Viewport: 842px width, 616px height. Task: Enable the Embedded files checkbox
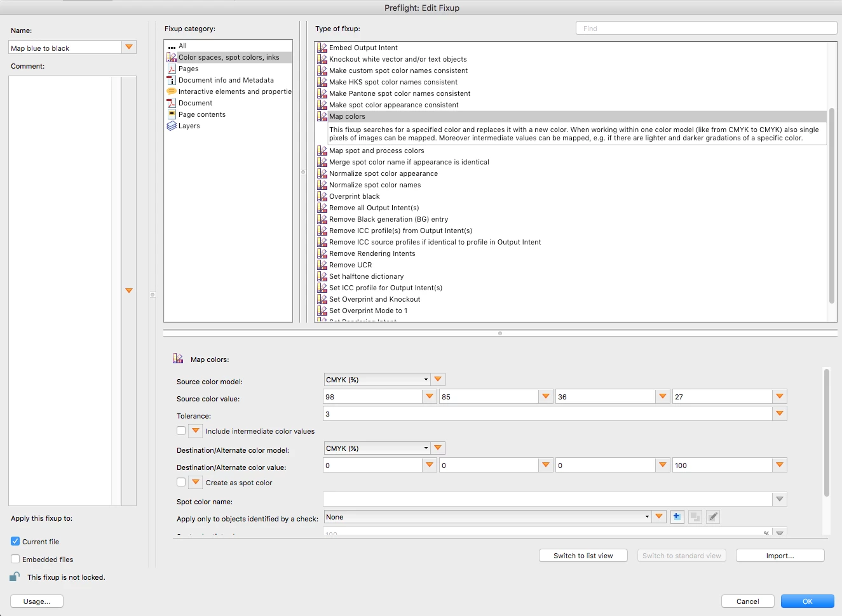(x=15, y=559)
